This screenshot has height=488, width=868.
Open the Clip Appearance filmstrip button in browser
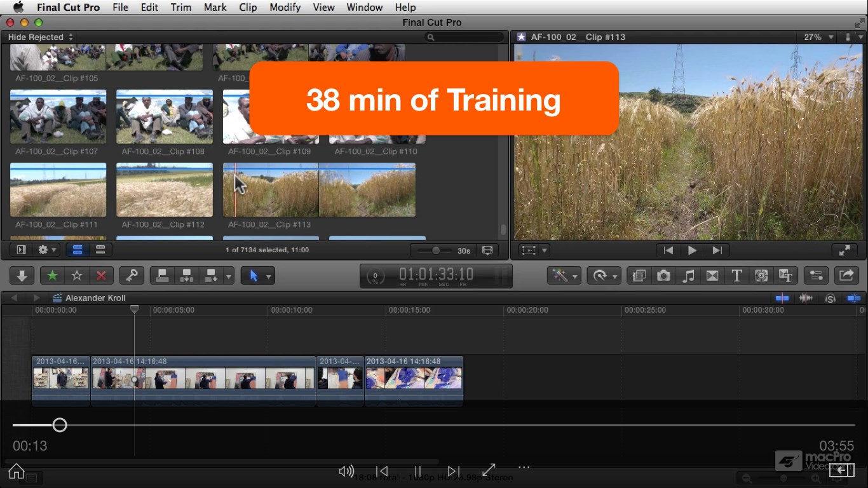487,250
